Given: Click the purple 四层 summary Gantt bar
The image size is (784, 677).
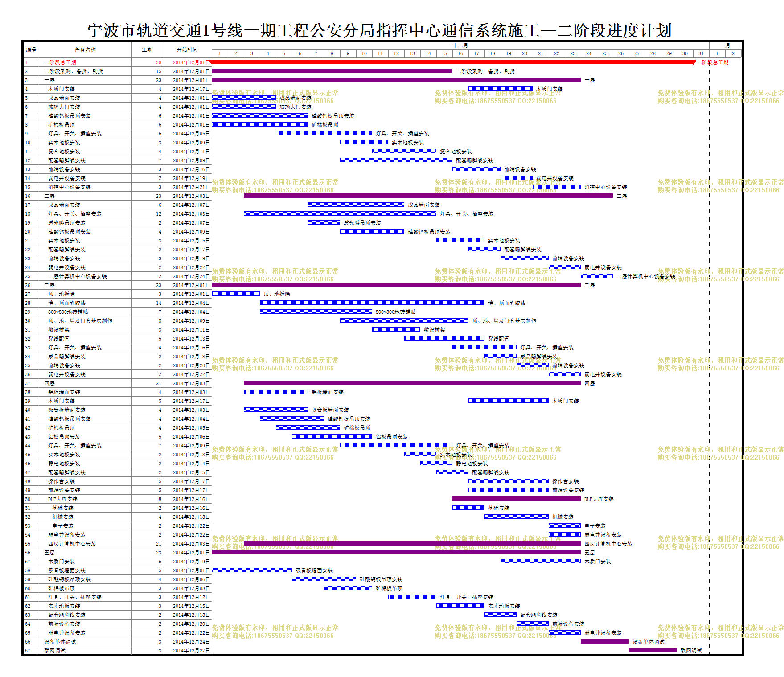Looking at the screenshot, I should [412, 383].
